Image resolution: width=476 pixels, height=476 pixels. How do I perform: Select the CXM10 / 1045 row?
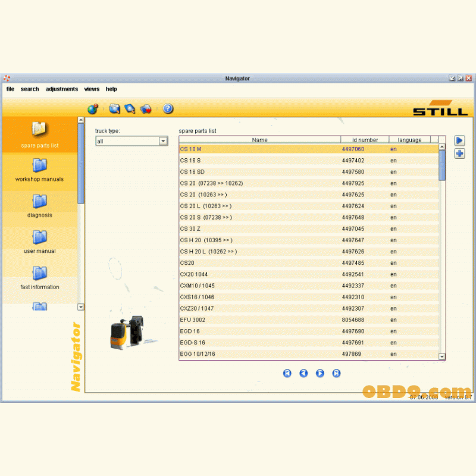(309, 286)
